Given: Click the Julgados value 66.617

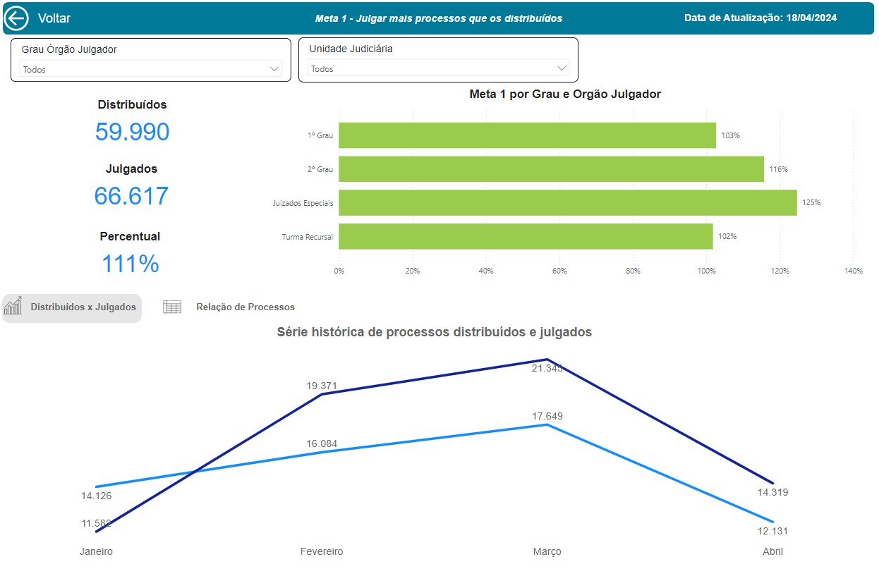Looking at the screenshot, I should point(131,196).
